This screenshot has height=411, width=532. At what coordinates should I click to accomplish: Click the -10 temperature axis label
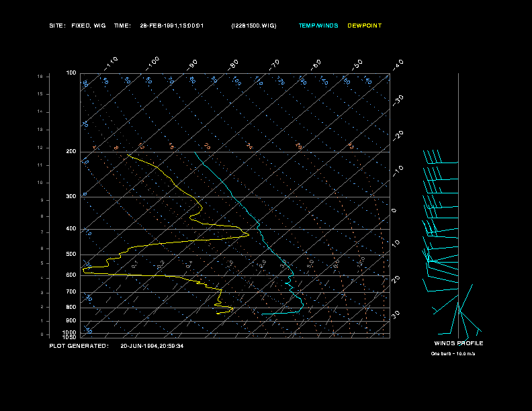tap(398, 171)
